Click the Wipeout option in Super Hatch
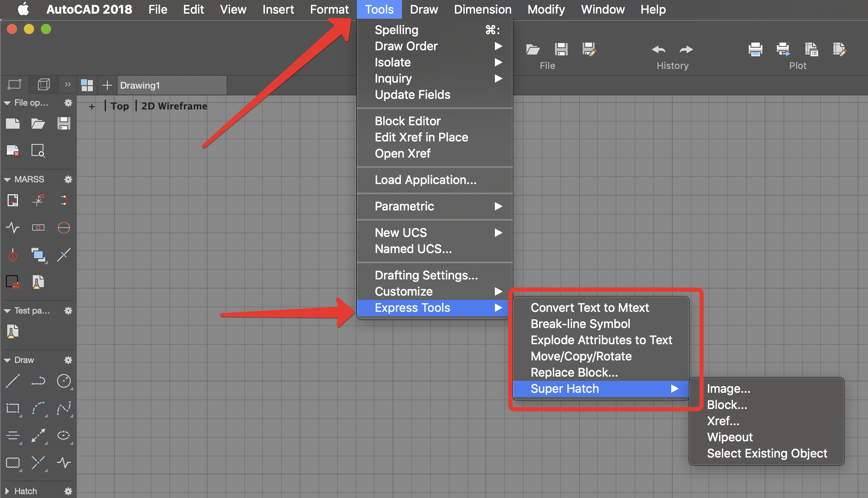The height and width of the screenshot is (498, 868). tap(730, 437)
